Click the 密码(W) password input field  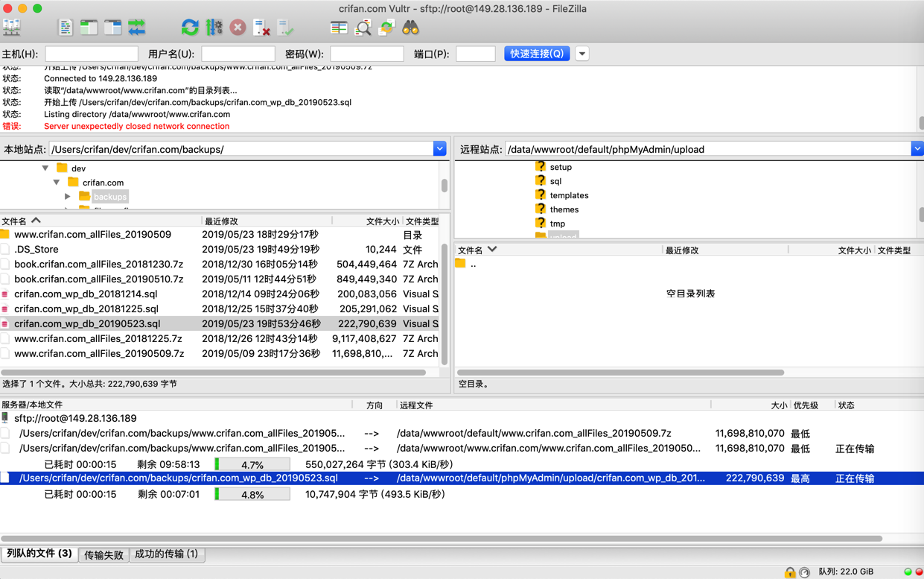click(367, 54)
